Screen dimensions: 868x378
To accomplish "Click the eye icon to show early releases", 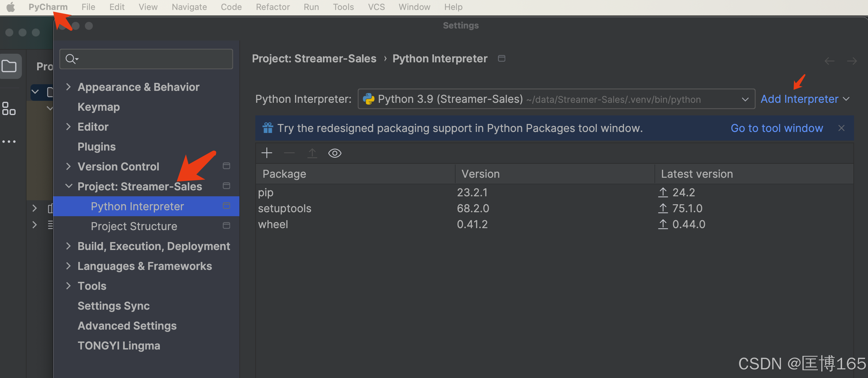I will tap(334, 153).
